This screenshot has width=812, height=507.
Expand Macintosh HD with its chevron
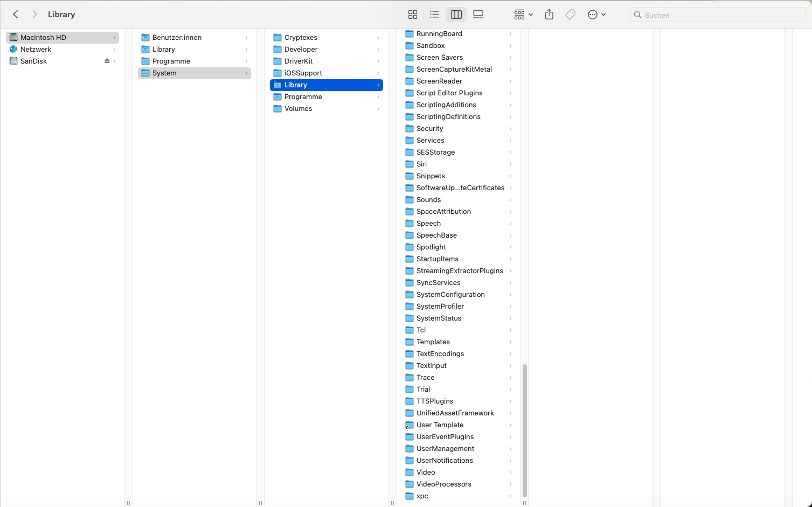point(114,37)
